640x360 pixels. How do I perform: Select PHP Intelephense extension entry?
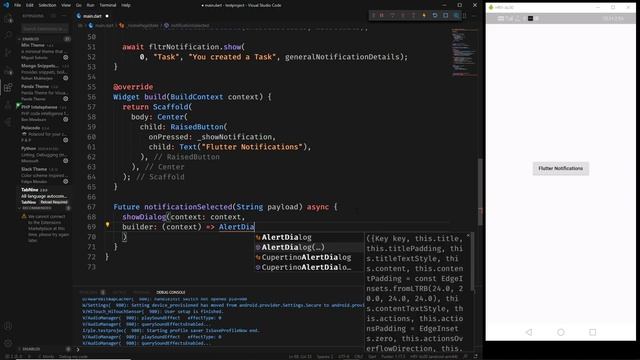[x=45, y=113]
